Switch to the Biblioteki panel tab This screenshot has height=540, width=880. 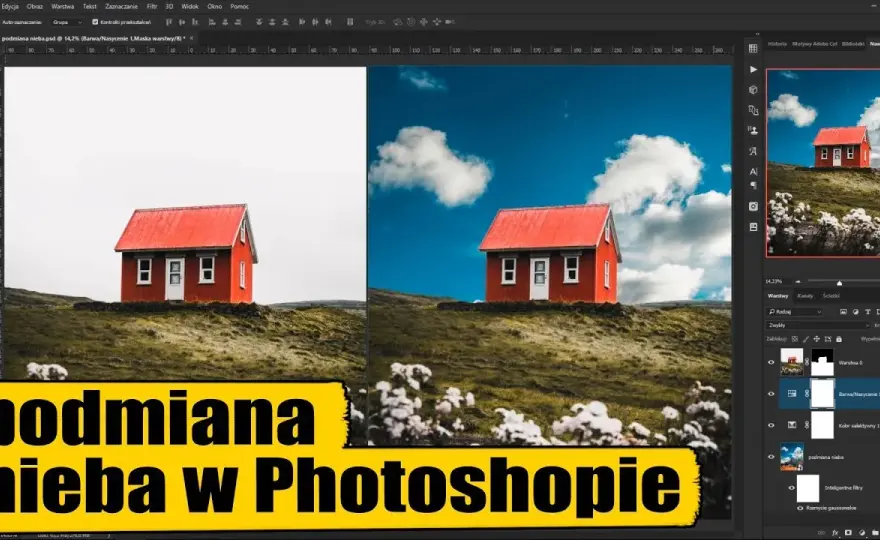pos(853,44)
